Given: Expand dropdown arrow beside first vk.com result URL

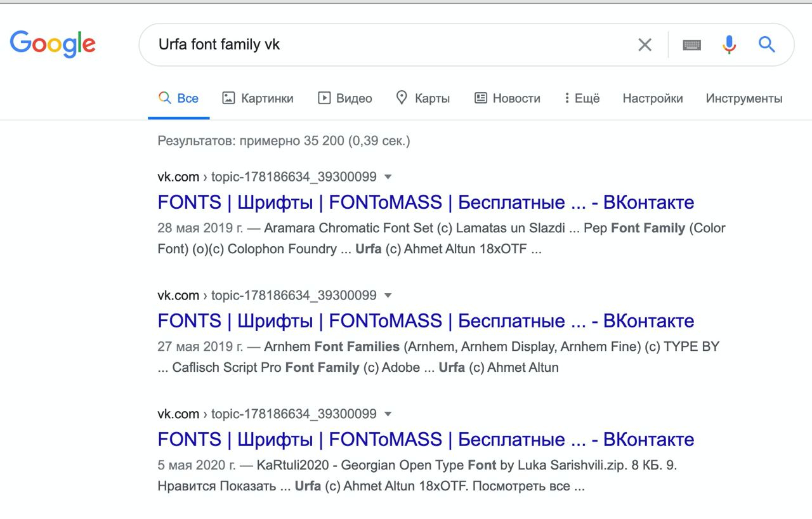Looking at the screenshot, I should pyautogui.click(x=388, y=177).
